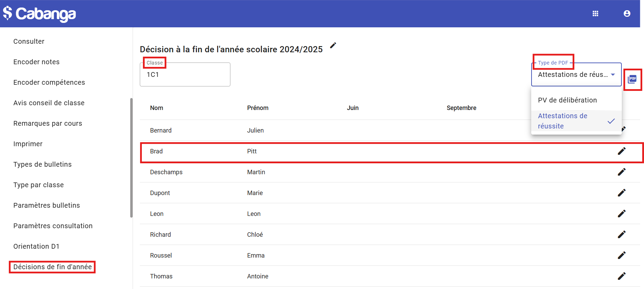
Task: Click pencil icon for Roussel Emma
Action: [x=621, y=255]
